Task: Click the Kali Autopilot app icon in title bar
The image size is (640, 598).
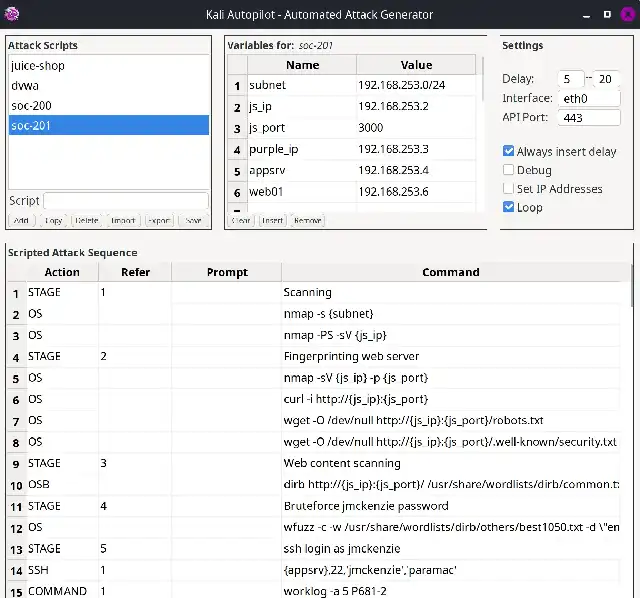Action: [x=11, y=14]
